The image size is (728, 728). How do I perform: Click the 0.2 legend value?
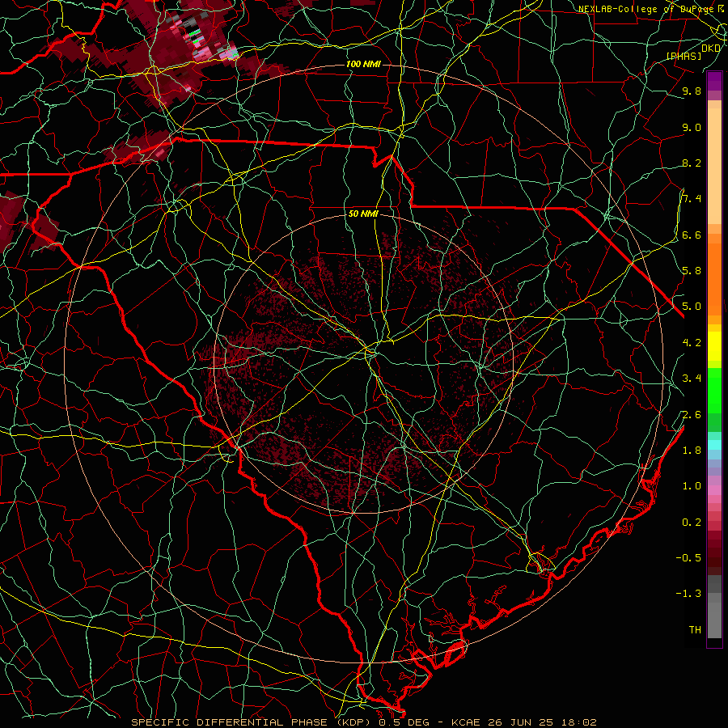point(692,523)
